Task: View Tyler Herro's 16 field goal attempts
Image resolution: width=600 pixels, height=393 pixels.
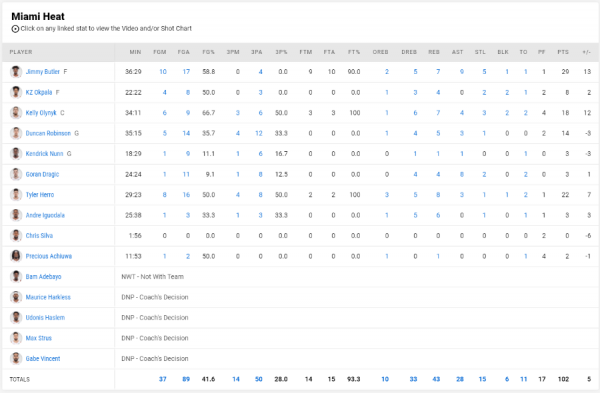Action: click(186, 194)
